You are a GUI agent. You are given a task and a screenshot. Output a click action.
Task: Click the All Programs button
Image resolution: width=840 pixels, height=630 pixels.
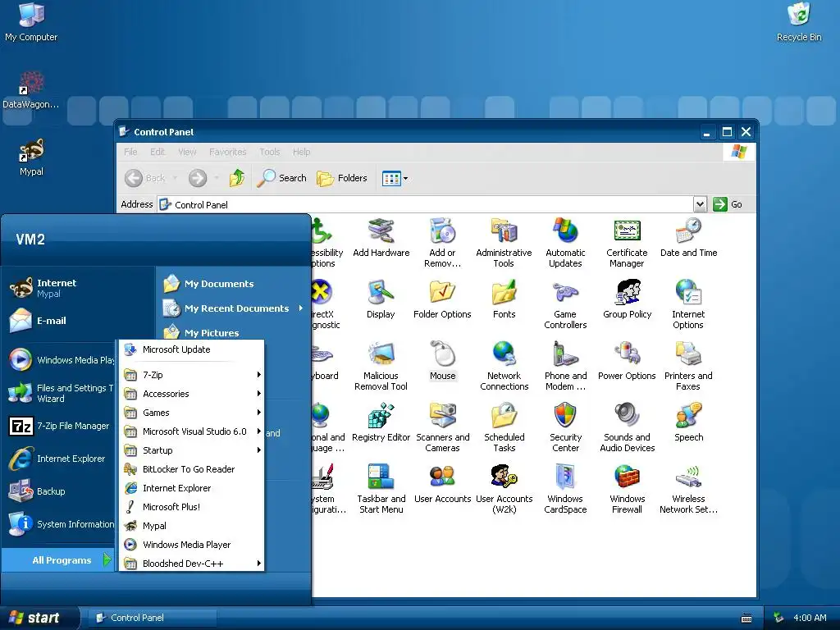[x=59, y=559]
